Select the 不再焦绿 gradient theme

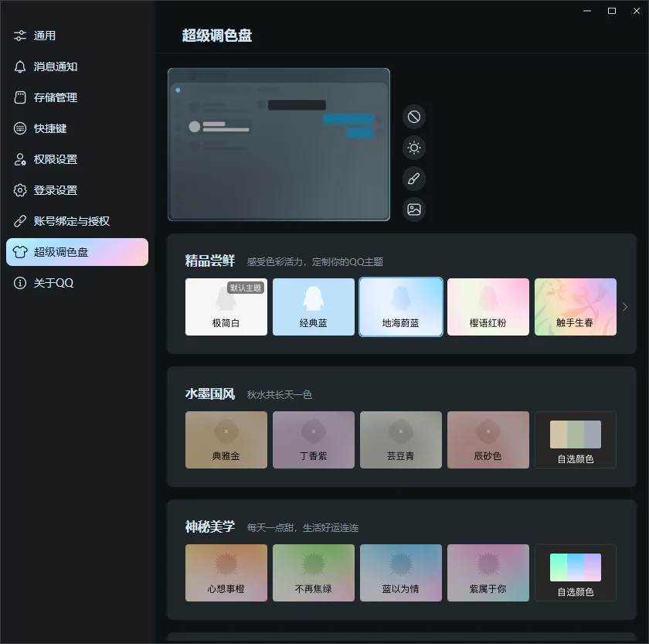(314, 573)
